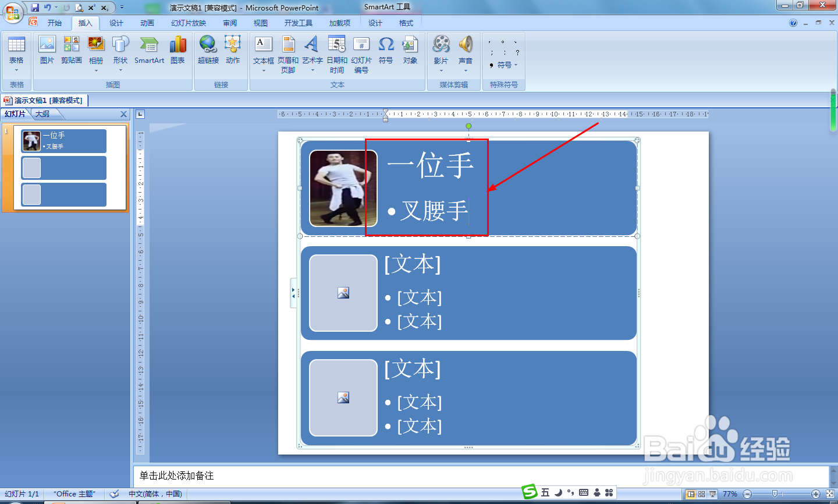Expand the 形状 dropdown arrow
The width and height of the screenshot is (838, 504).
pyautogui.click(x=120, y=70)
